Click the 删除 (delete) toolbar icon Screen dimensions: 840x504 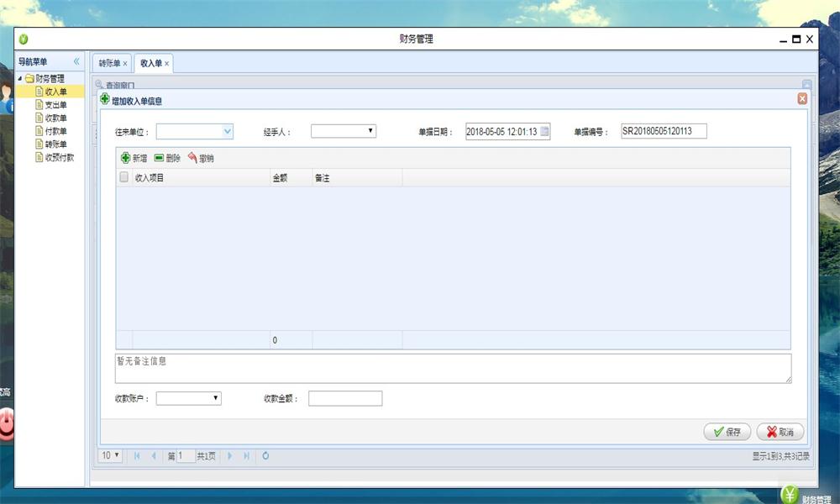[159, 158]
